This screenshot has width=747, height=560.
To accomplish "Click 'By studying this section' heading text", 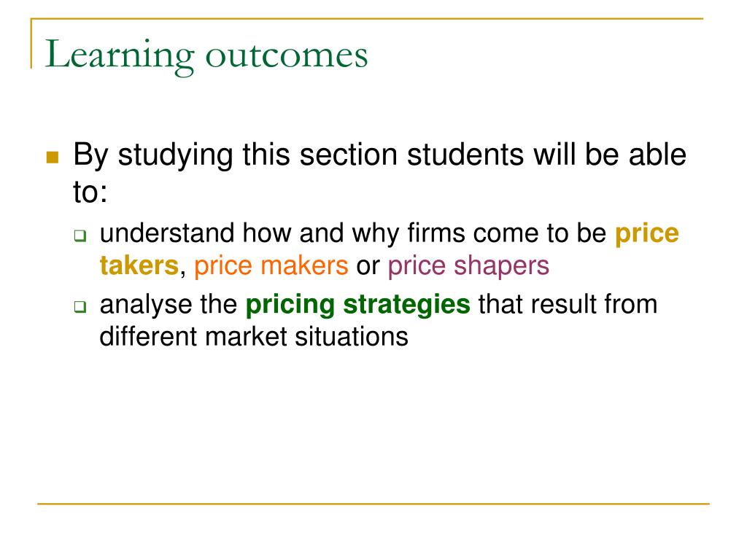I will click(x=236, y=155).
